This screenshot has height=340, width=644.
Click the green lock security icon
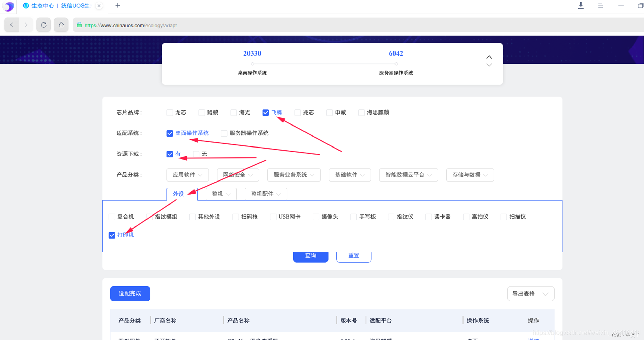click(79, 25)
